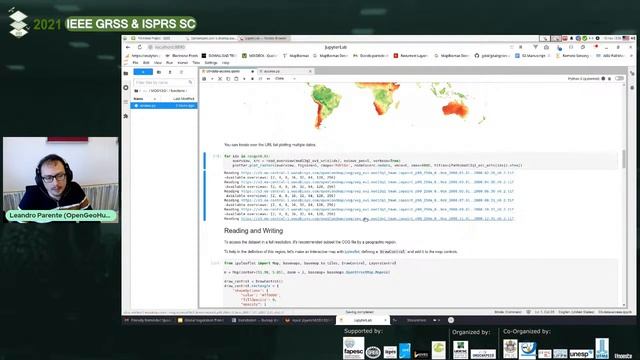Click the first Reading URL link in output
The width and height of the screenshot is (640, 360).
pyautogui.click(x=377, y=173)
